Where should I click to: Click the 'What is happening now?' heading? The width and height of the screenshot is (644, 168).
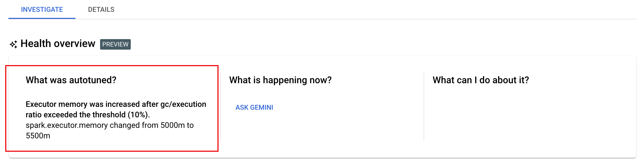point(280,80)
